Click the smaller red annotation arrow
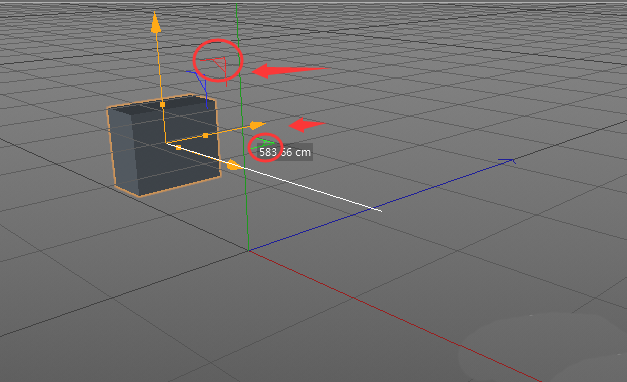The image size is (627, 382). pos(307,124)
